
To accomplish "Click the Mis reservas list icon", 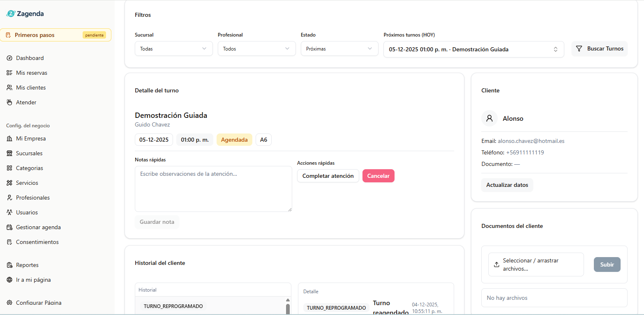I will pos(9,73).
